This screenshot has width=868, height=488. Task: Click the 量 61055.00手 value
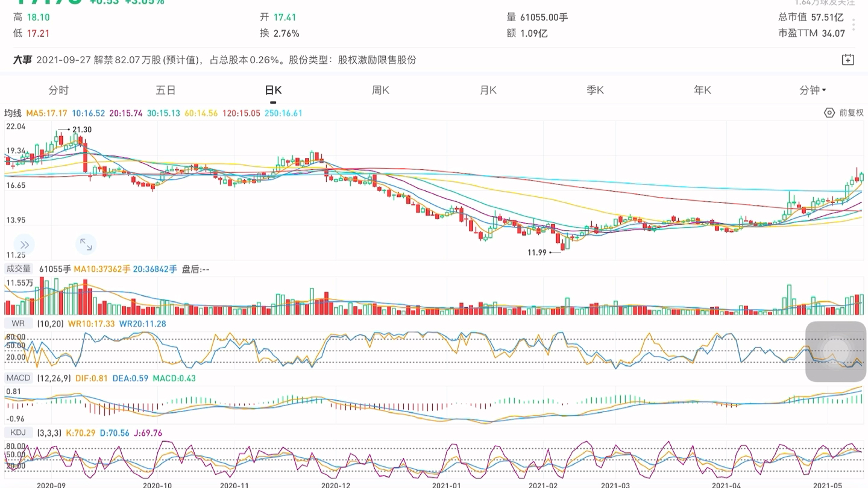(537, 17)
